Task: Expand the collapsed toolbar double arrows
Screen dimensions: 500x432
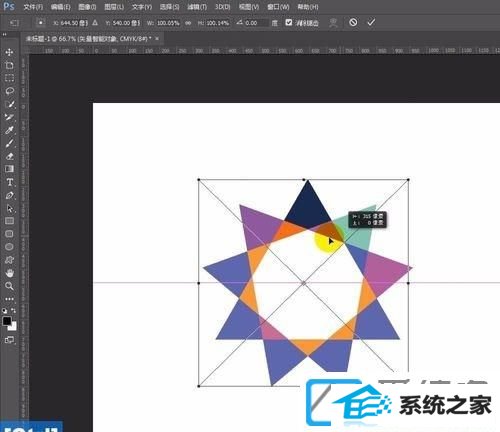Action: click(4, 34)
